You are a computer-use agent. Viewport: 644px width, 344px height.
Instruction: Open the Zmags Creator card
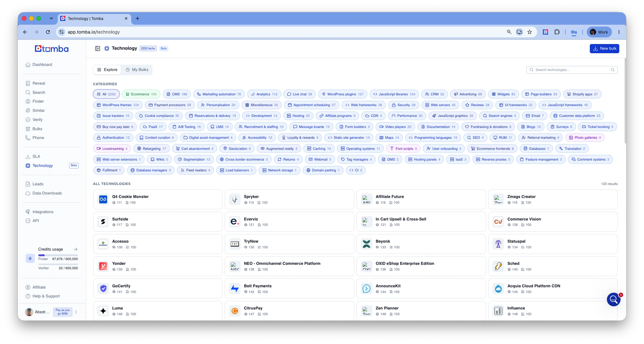[x=553, y=199]
